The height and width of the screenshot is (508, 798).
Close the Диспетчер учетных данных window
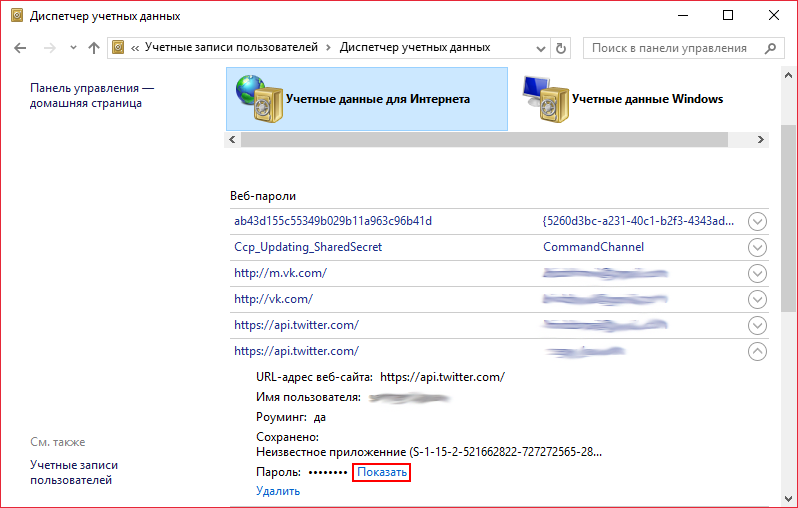774,16
